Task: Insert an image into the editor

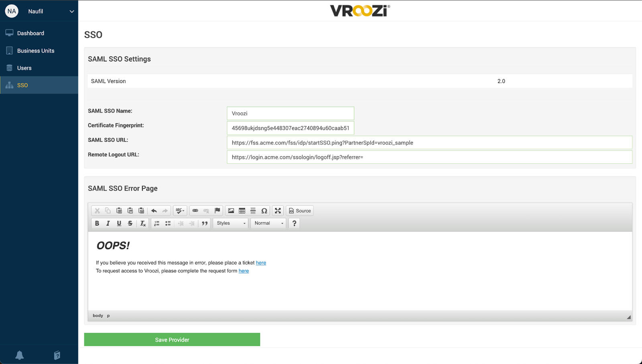Action: (x=231, y=211)
